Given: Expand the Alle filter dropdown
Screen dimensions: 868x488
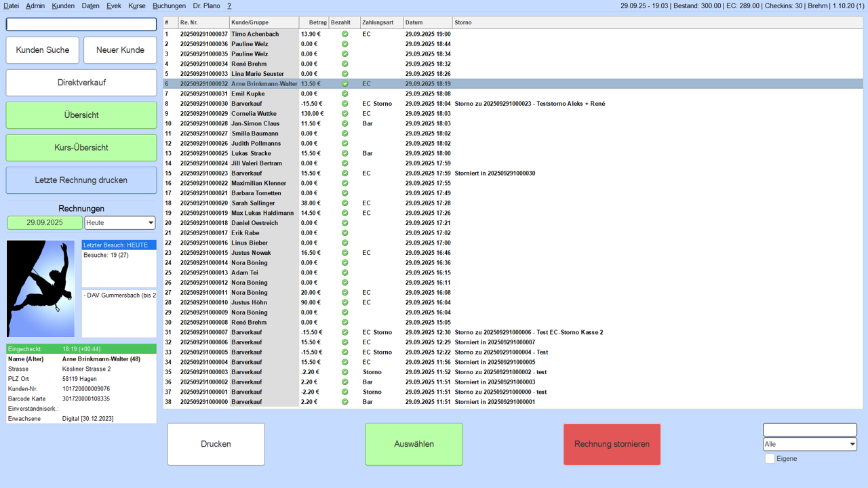Looking at the screenshot, I should 810,445.
